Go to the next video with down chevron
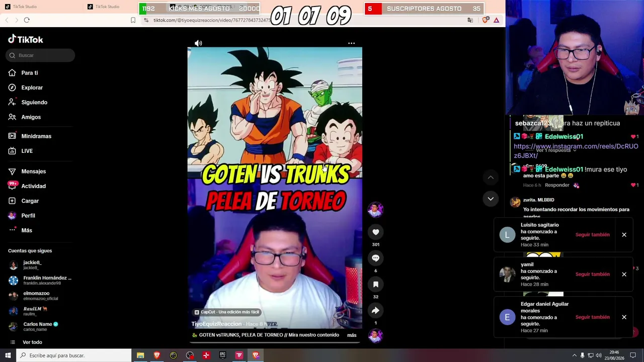The height and width of the screenshot is (362, 644). coord(491,199)
